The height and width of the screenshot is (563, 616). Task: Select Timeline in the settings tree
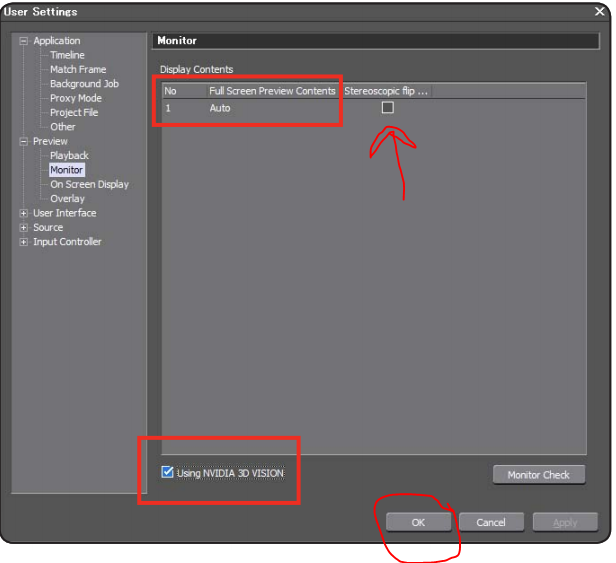[x=67, y=55]
